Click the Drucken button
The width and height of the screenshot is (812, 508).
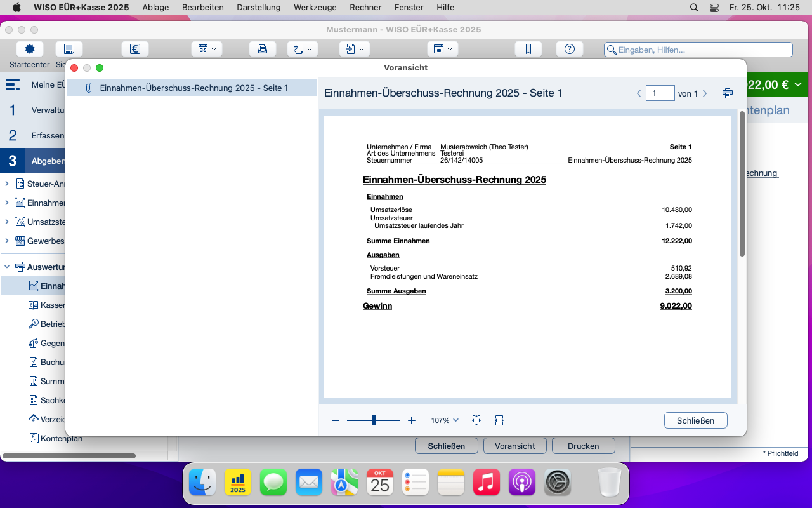pyautogui.click(x=584, y=446)
